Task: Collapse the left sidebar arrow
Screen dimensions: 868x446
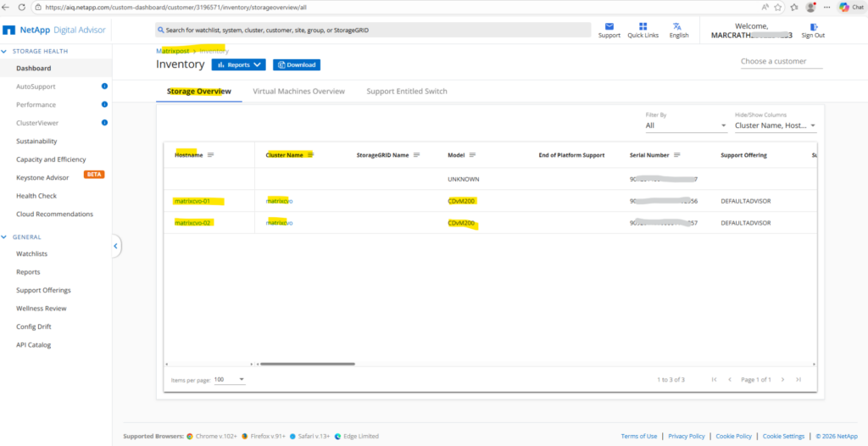Action: point(116,246)
